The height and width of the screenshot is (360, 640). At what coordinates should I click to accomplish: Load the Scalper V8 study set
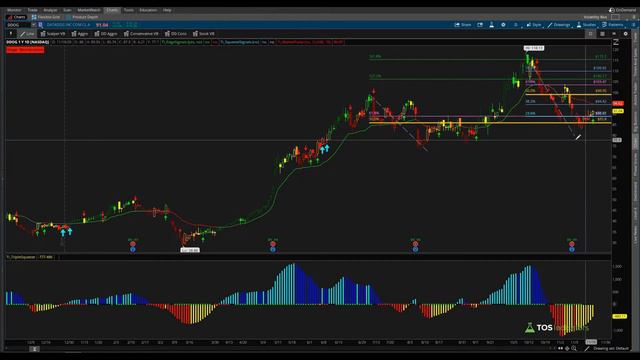(x=53, y=33)
